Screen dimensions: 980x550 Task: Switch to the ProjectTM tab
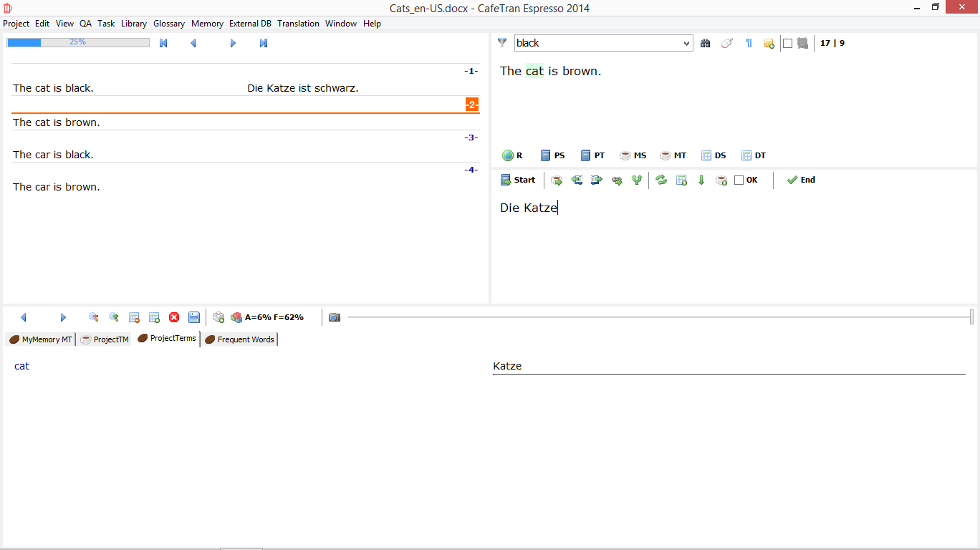coord(105,339)
